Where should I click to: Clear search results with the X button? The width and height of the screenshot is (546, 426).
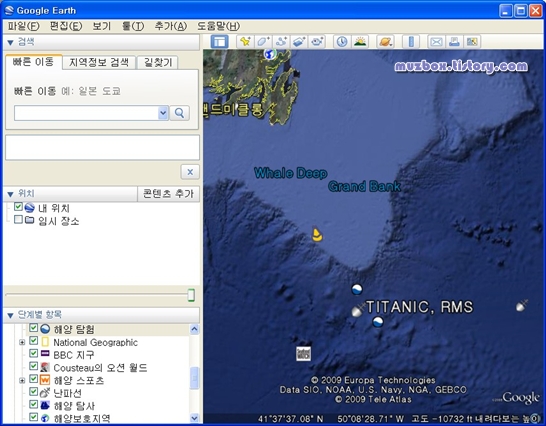click(190, 172)
